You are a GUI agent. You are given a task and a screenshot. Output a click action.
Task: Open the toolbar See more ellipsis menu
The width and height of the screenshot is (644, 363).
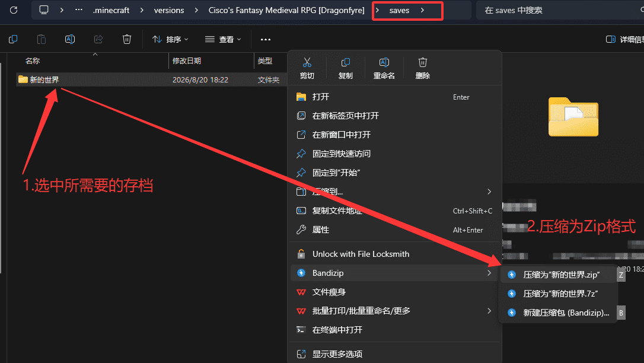click(266, 39)
